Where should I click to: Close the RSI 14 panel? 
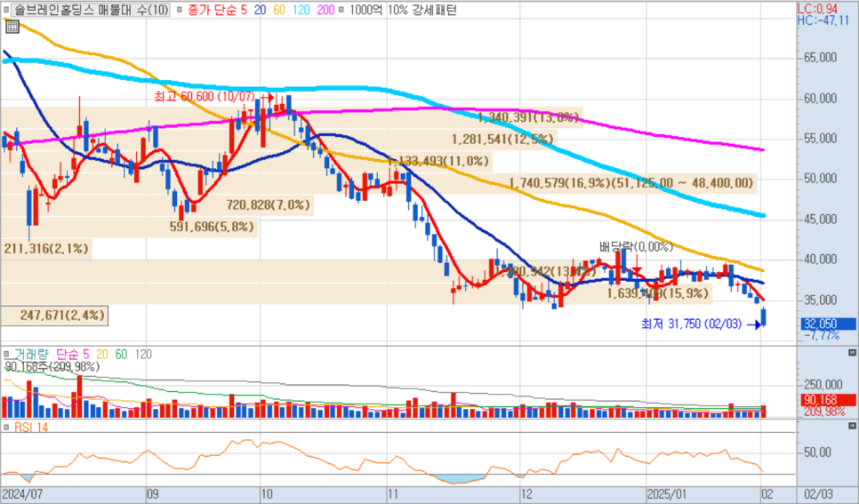pos(852,426)
